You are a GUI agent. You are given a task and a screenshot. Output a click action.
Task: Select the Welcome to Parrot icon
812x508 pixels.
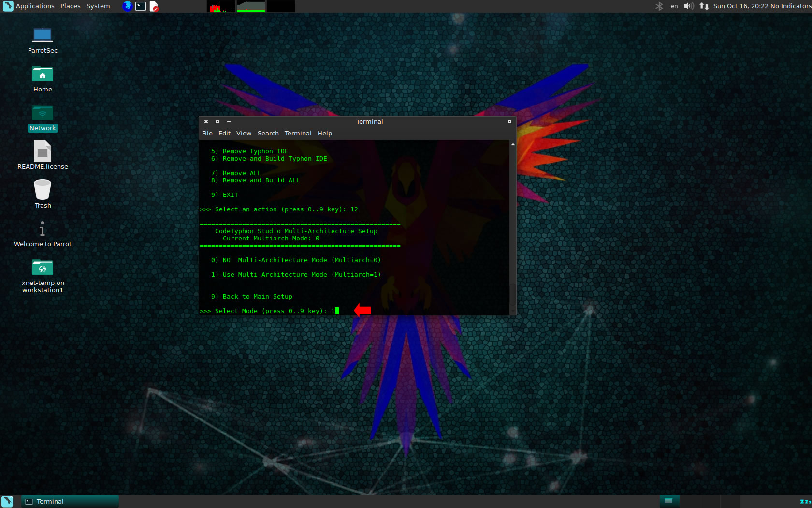coord(43,229)
